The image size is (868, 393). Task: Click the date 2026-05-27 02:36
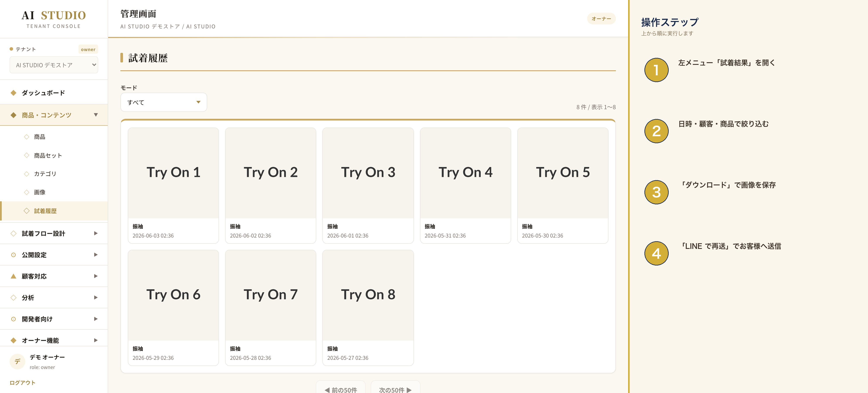[348, 358]
